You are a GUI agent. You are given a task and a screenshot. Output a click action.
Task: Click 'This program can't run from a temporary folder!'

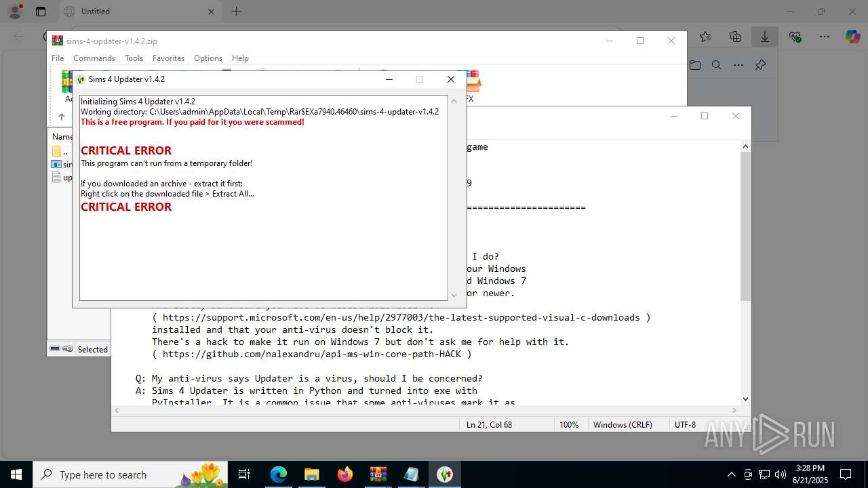pyautogui.click(x=166, y=163)
